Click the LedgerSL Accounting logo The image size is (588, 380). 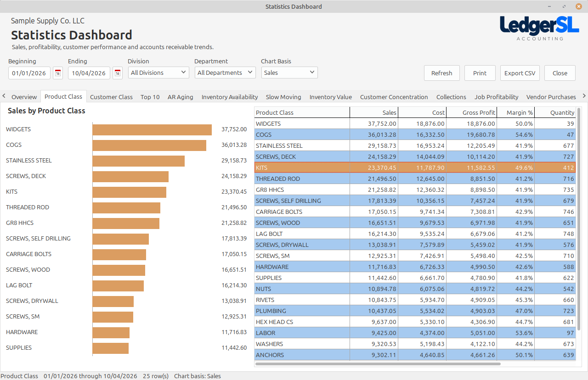(x=539, y=28)
